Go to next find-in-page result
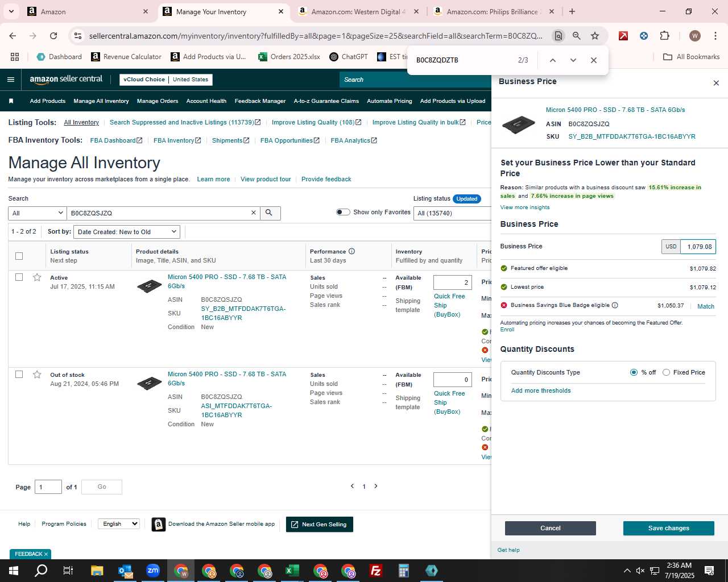 [x=573, y=60]
